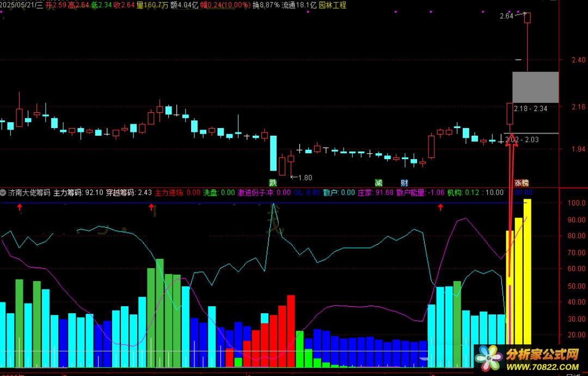The image size is (588, 376).
Task: Click the 高2.64 high price
Action: pyautogui.click(x=78, y=5)
